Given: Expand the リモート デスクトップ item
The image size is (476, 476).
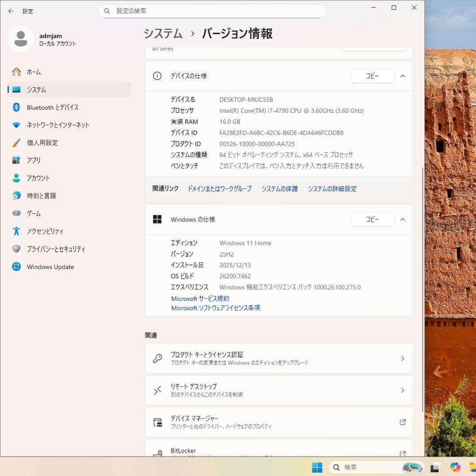Looking at the screenshot, I should point(403,390).
